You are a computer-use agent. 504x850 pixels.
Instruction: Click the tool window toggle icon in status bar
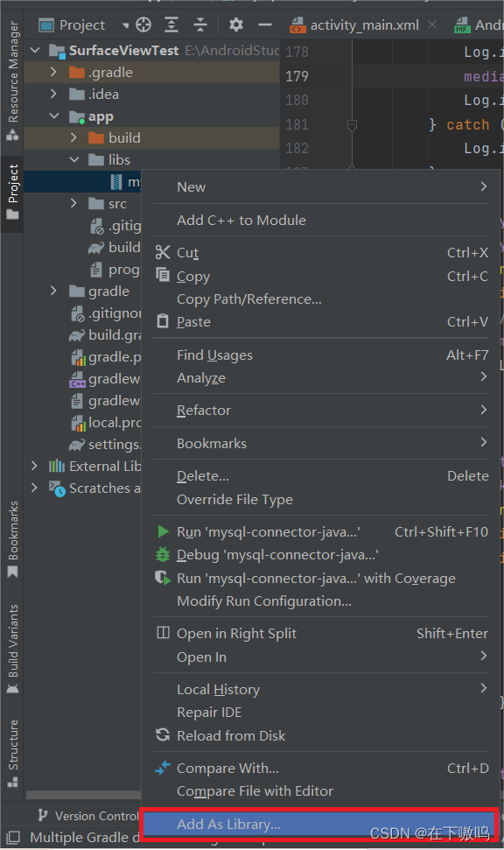pos(13,838)
